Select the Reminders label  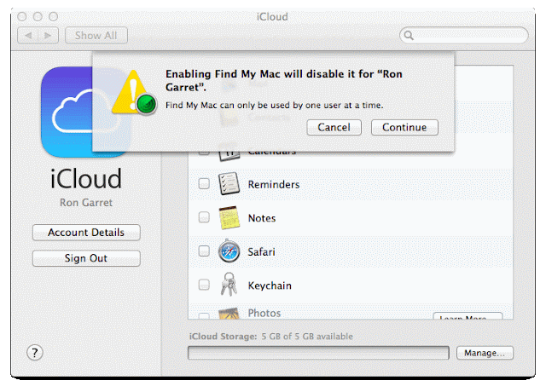(x=274, y=184)
